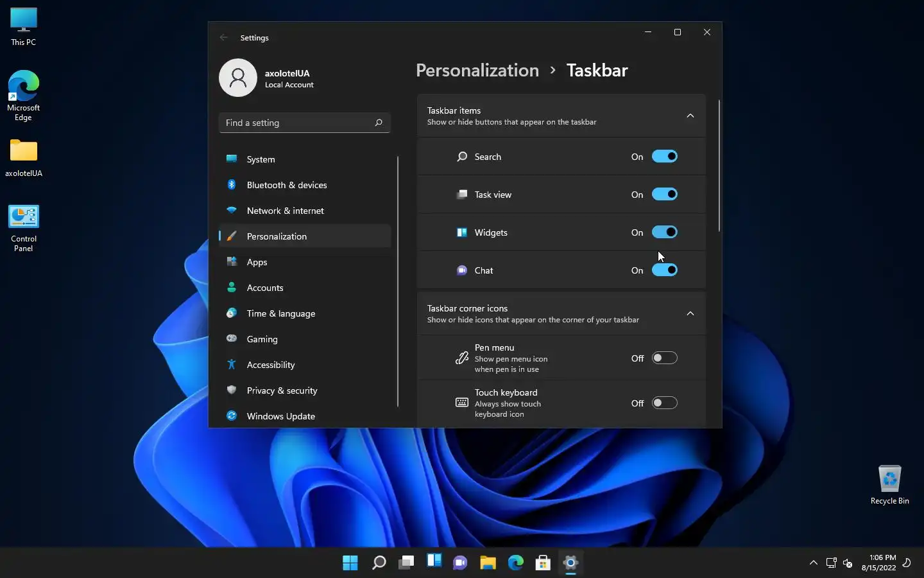924x578 pixels.
Task: Open Windows Update page
Action: point(305,416)
